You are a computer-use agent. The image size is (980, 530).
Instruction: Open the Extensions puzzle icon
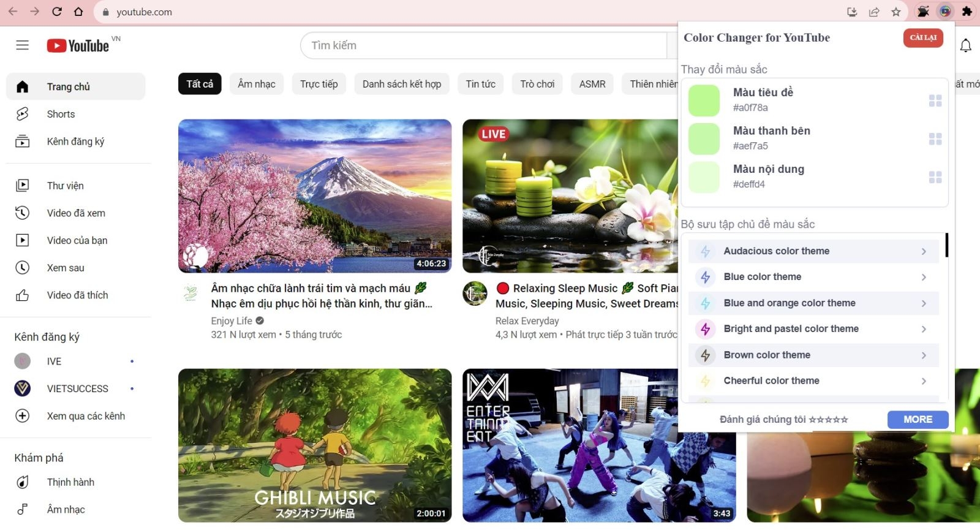pos(967,12)
